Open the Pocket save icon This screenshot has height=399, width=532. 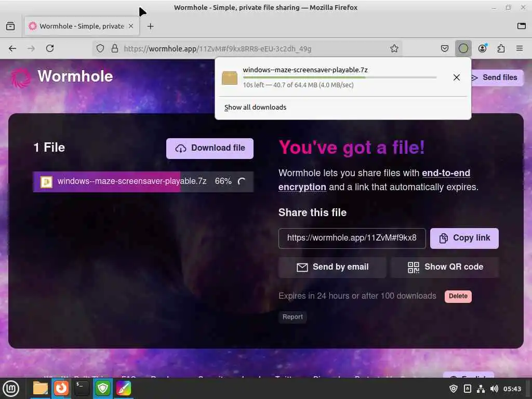click(445, 48)
